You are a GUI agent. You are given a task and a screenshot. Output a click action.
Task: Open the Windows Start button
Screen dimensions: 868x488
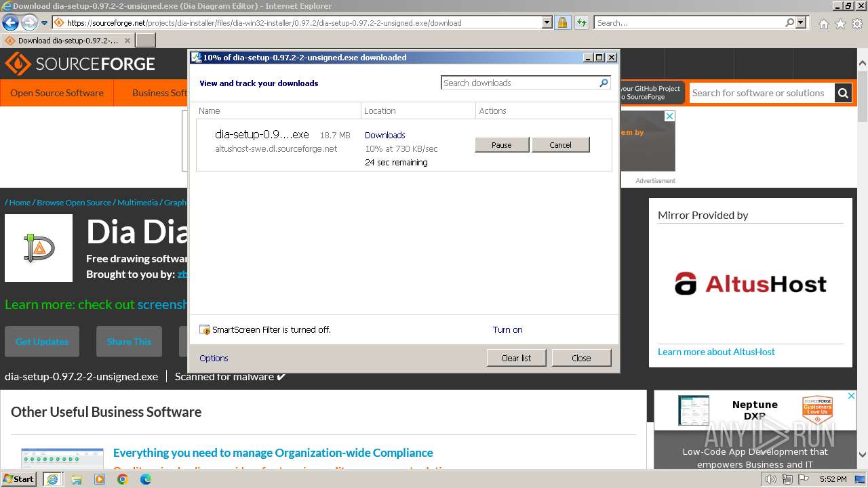19,479
